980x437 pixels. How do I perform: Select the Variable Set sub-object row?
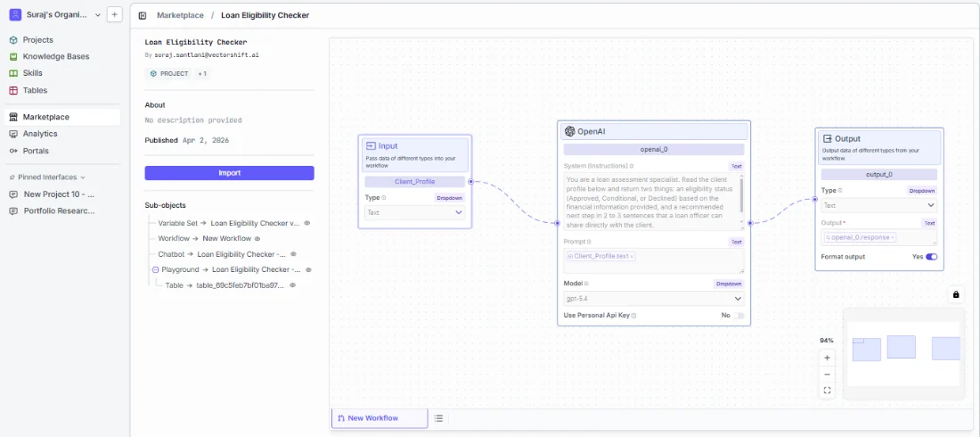point(229,223)
